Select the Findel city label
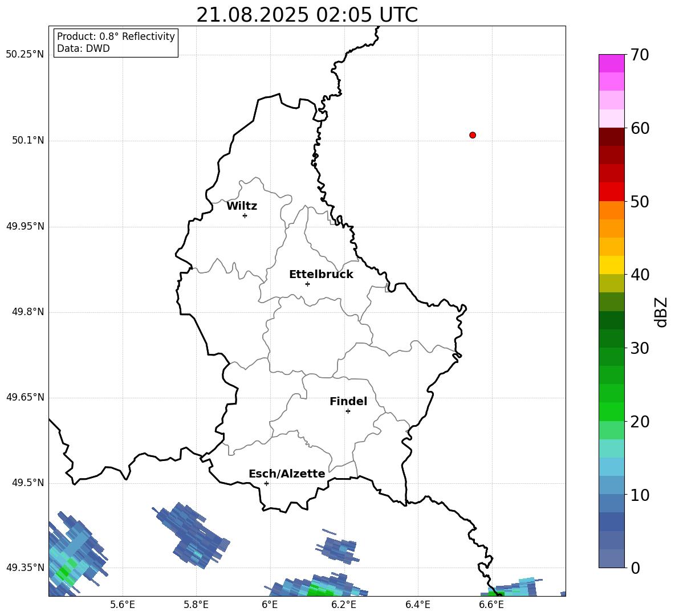Viewport: 675px width, 616px height. click(348, 401)
